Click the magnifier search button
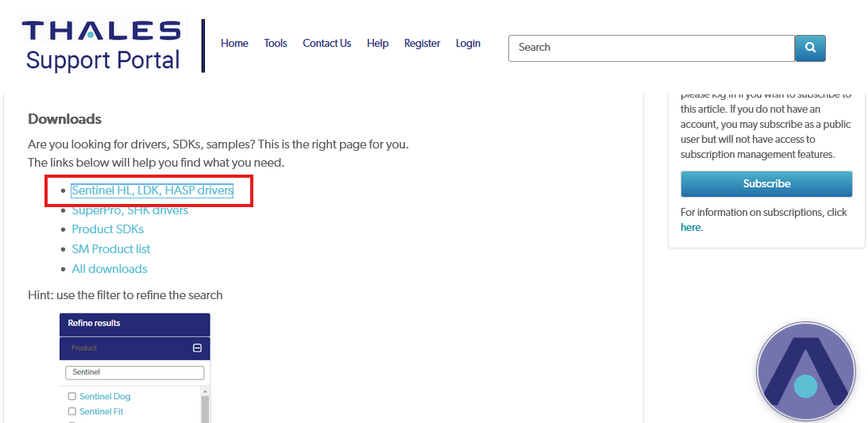The image size is (868, 423). click(x=810, y=48)
